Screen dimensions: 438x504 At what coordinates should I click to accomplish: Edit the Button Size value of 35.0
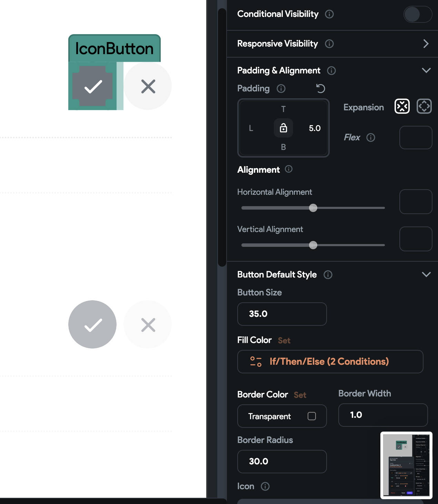tap(282, 314)
